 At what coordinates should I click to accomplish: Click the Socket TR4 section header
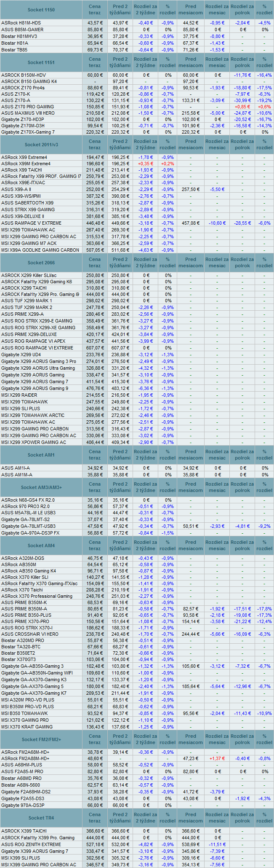[41, 818]
